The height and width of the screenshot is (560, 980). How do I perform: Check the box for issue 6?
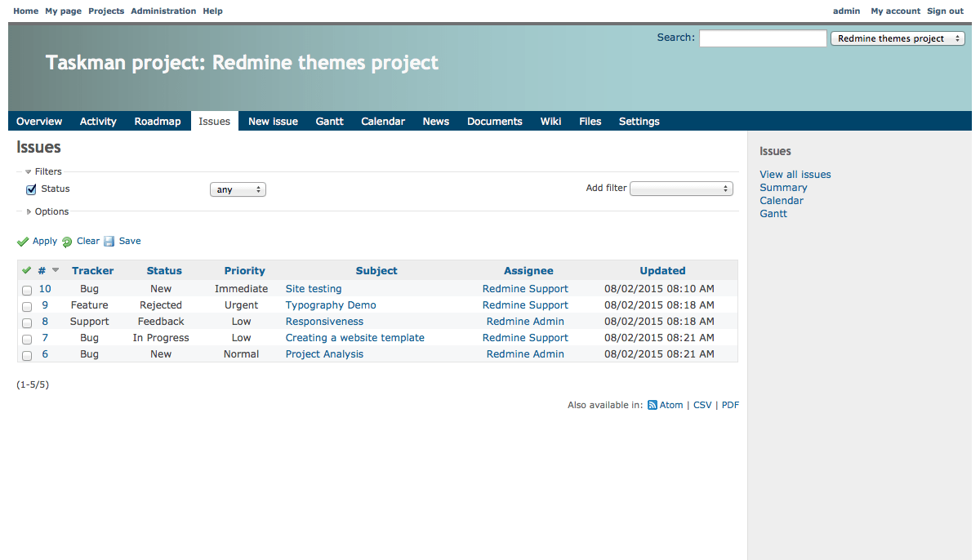coord(27,355)
